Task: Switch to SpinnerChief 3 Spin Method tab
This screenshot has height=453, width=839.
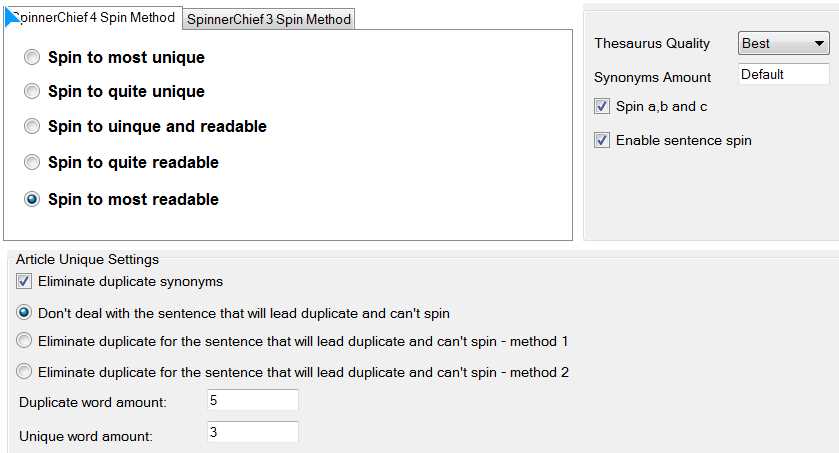Action: pyautogui.click(x=269, y=19)
